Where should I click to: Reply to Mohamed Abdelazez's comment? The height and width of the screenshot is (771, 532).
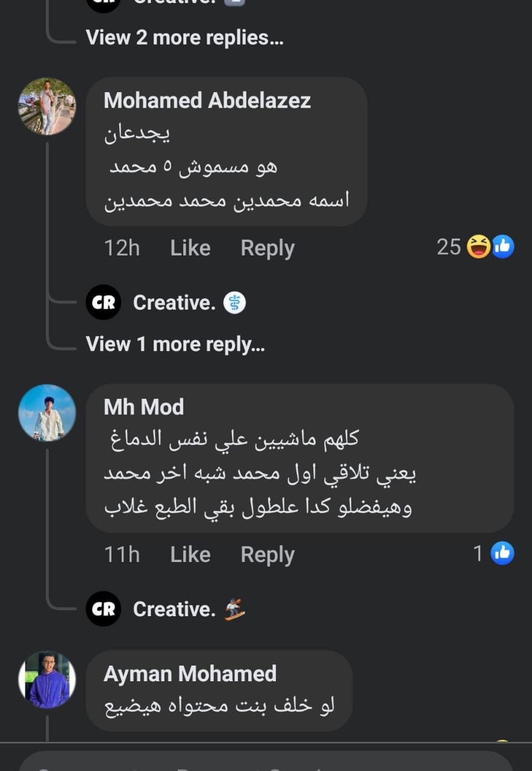(x=268, y=248)
